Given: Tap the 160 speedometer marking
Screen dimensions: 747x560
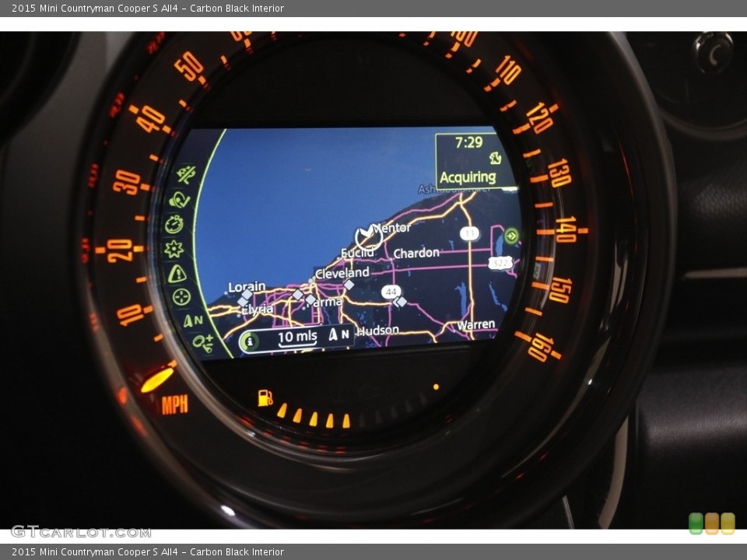Looking at the screenshot, I should pyautogui.click(x=542, y=346).
